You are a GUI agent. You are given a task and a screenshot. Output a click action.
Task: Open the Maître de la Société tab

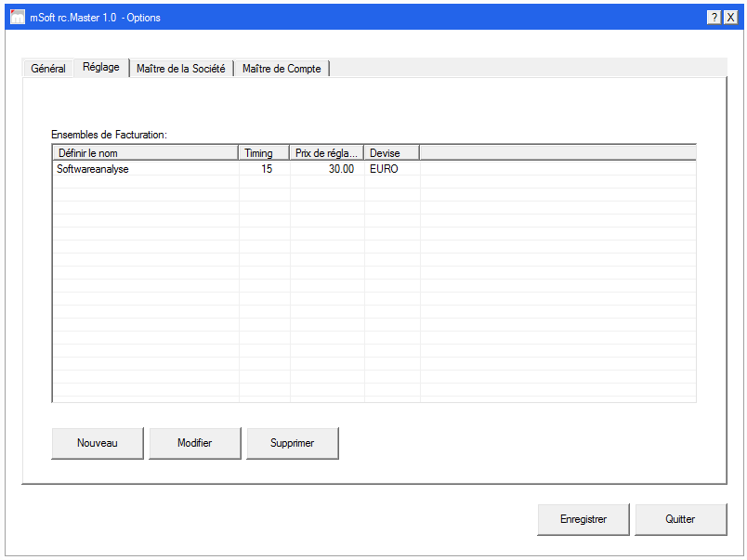[180, 69]
